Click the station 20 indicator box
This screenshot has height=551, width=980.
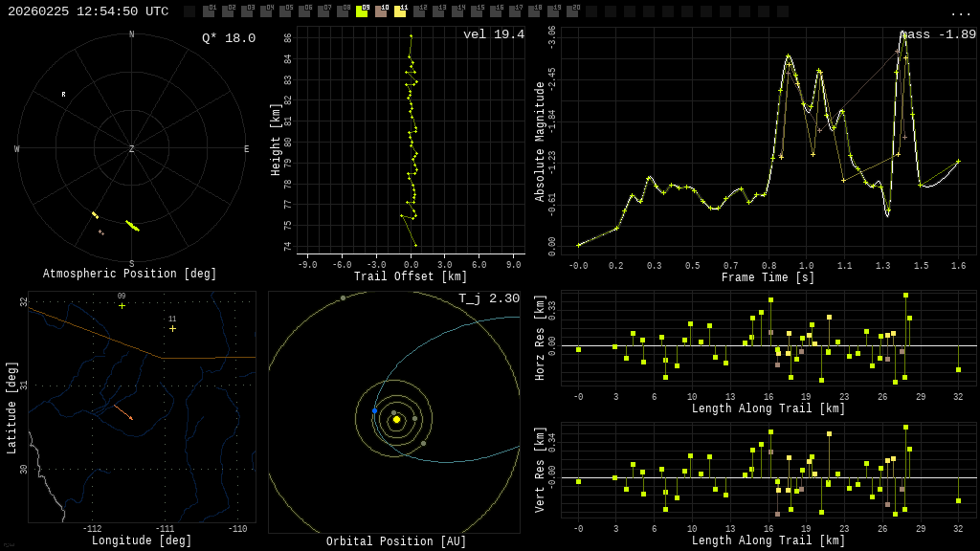tap(572, 11)
